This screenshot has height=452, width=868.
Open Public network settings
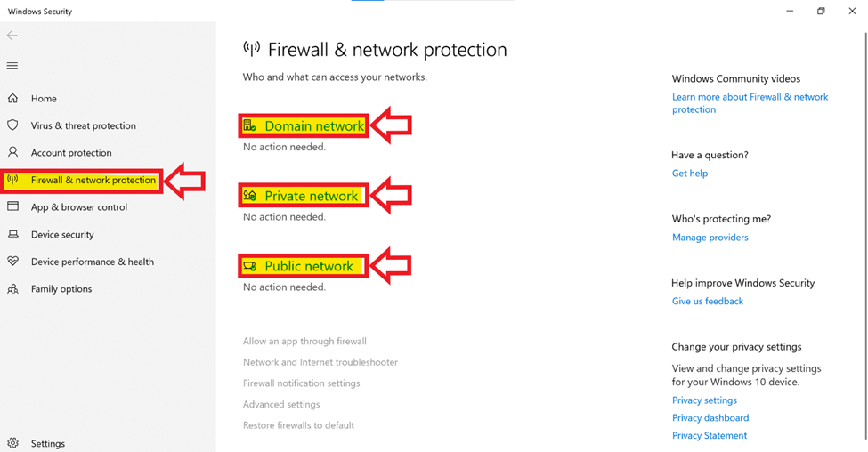point(308,266)
